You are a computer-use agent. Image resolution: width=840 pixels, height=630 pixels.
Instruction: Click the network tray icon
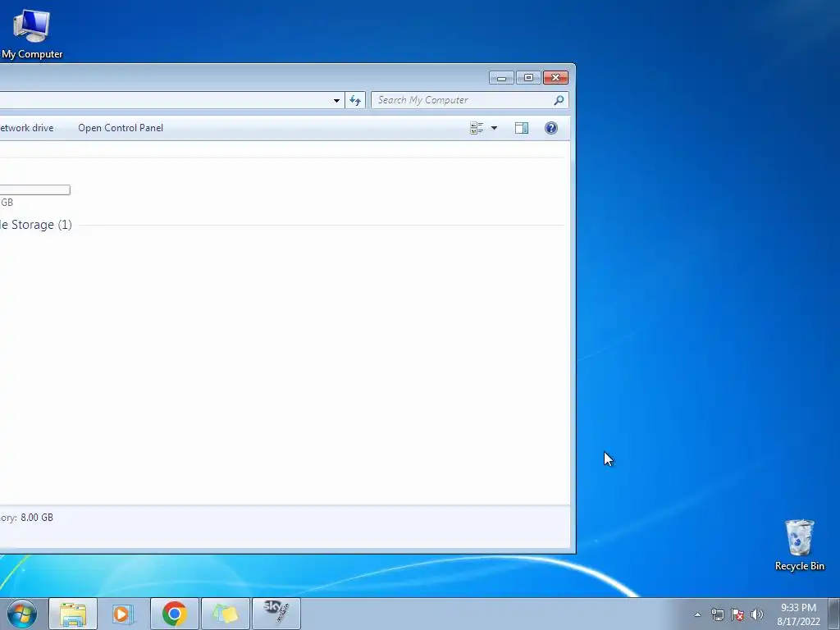click(717, 614)
